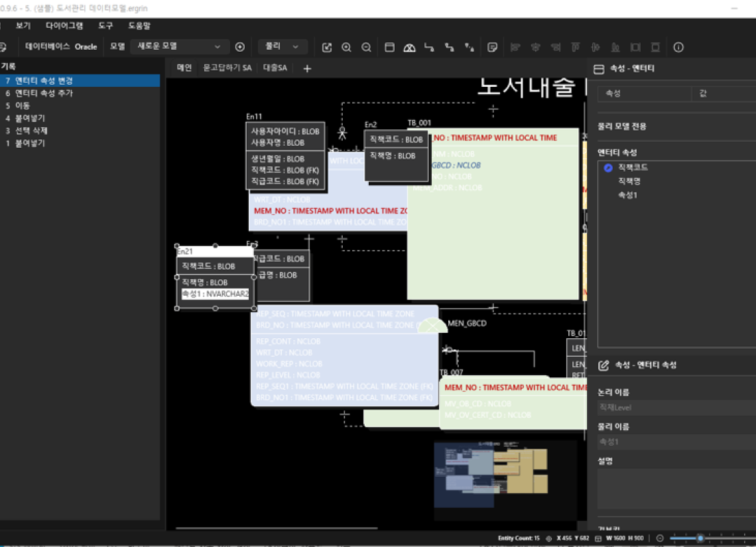Select the add entity table icon

[389, 47]
